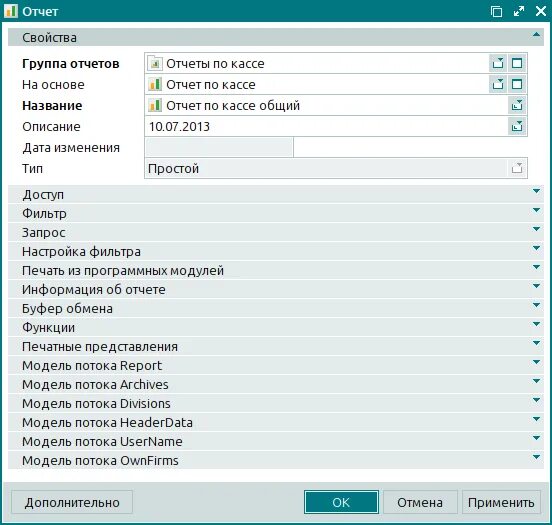
Task: Click the Группа отчетов label
Action: click(x=71, y=64)
